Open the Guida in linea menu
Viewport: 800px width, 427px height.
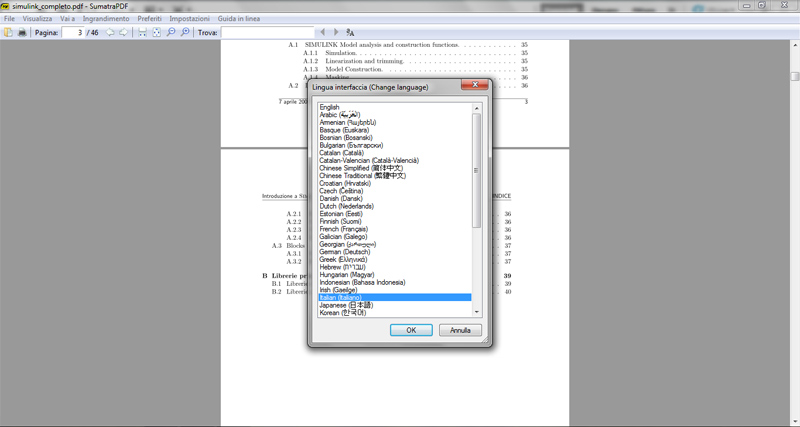point(239,18)
